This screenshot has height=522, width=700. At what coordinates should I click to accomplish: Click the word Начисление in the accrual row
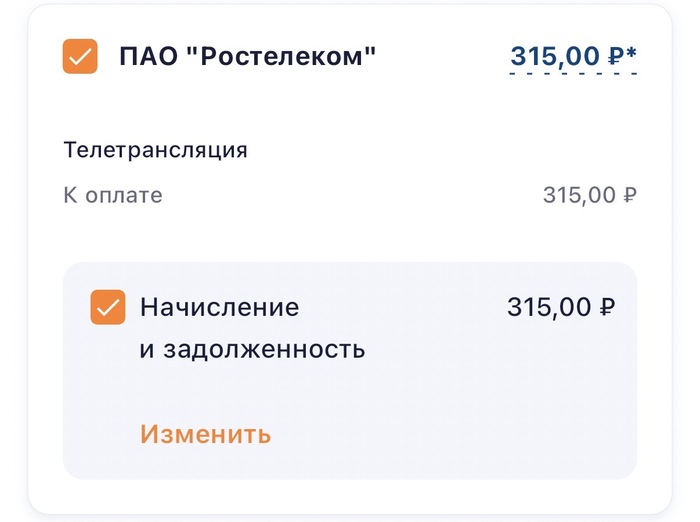[x=219, y=307]
